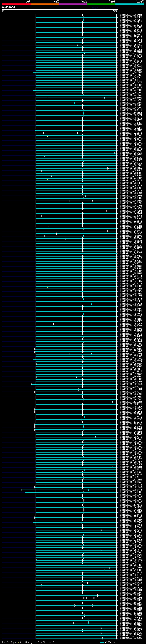Select the UniRef100_B7FLM4 label
The width and height of the screenshot is (146, 644).
tap(131, 389)
